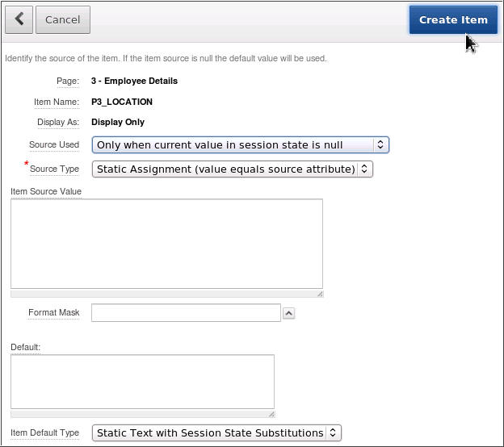
Task: Click into the Default textarea
Action: [142, 381]
